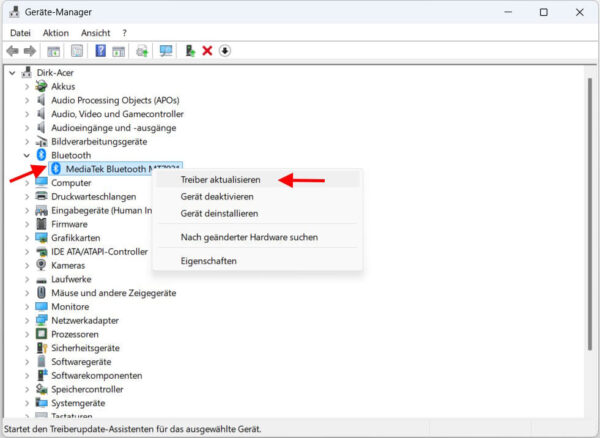
Task: Click the Kameras webcam icon
Action: [x=41, y=265]
